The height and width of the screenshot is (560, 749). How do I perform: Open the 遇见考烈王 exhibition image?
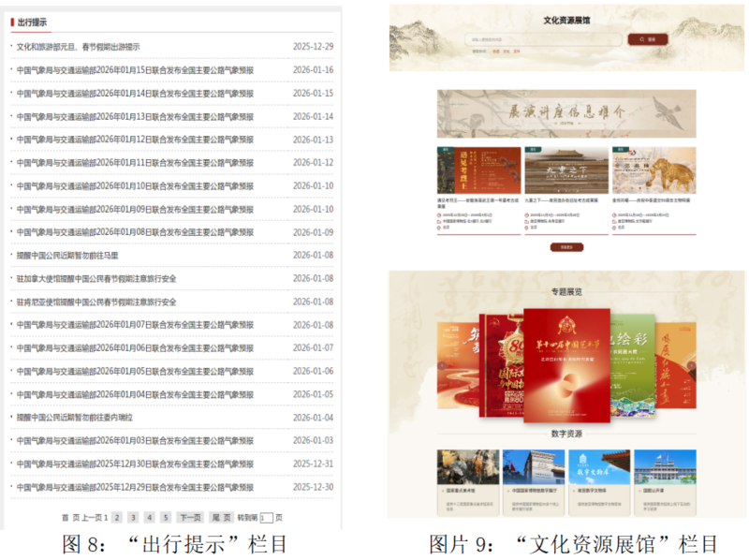[479, 170]
